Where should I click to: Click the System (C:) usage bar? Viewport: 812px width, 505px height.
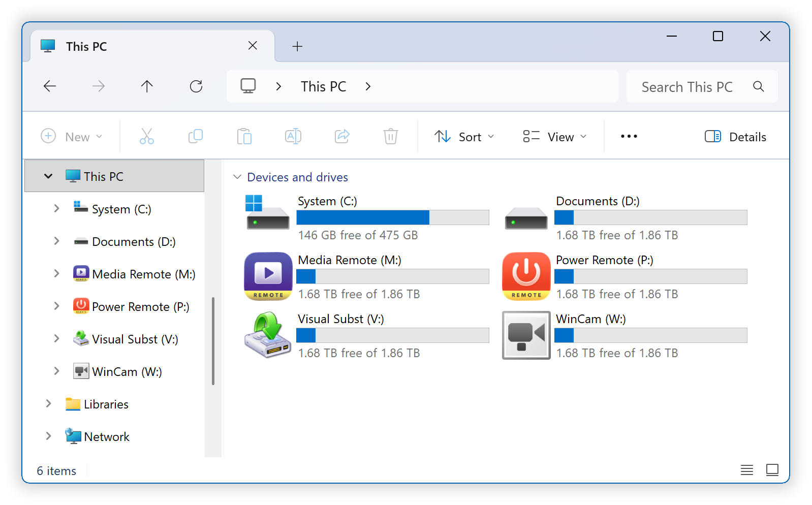click(393, 217)
